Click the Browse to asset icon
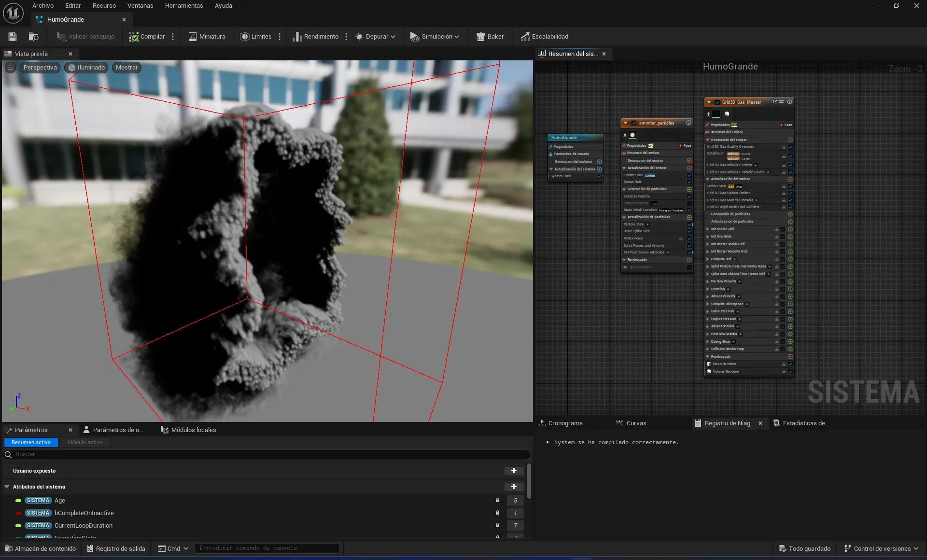This screenshot has height=560, width=927. coord(33,37)
